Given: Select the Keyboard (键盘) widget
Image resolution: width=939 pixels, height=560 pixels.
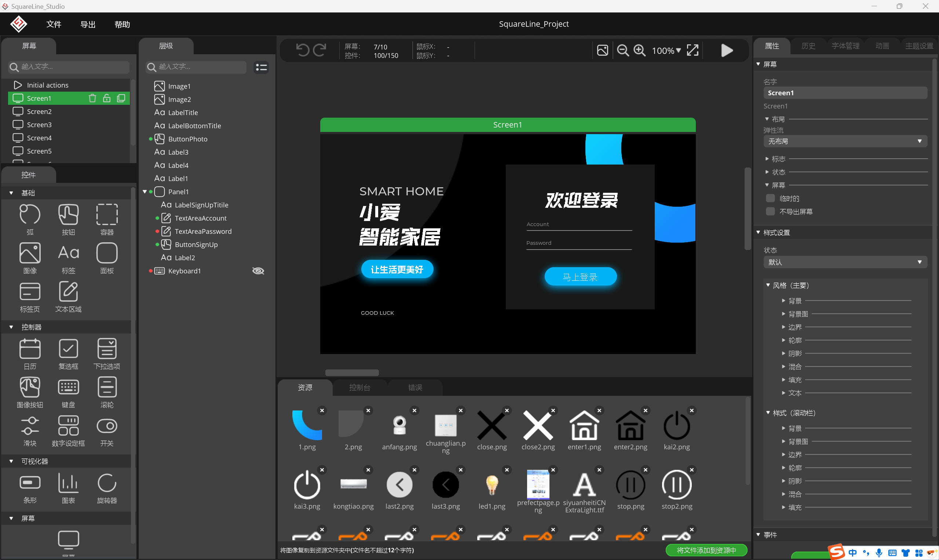Looking at the screenshot, I should click(68, 393).
